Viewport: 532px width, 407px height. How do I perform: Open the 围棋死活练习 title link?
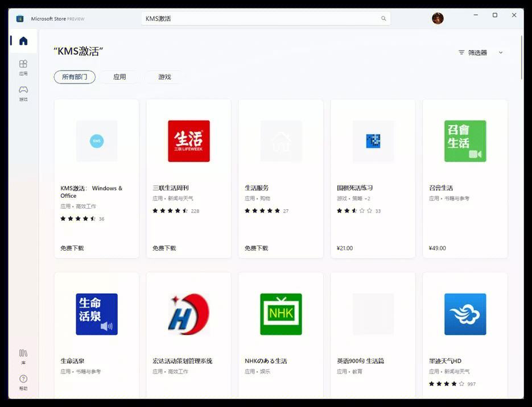(x=355, y=188)
